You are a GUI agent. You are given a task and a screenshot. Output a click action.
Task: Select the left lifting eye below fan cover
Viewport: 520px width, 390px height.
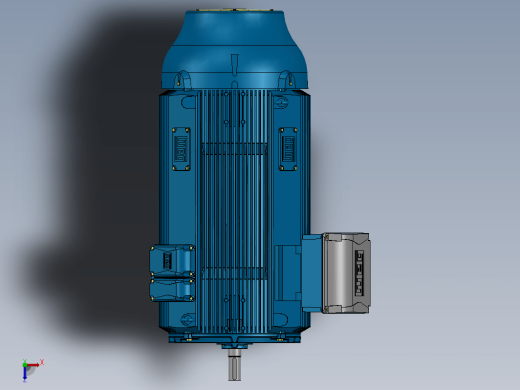click(183, 81)
